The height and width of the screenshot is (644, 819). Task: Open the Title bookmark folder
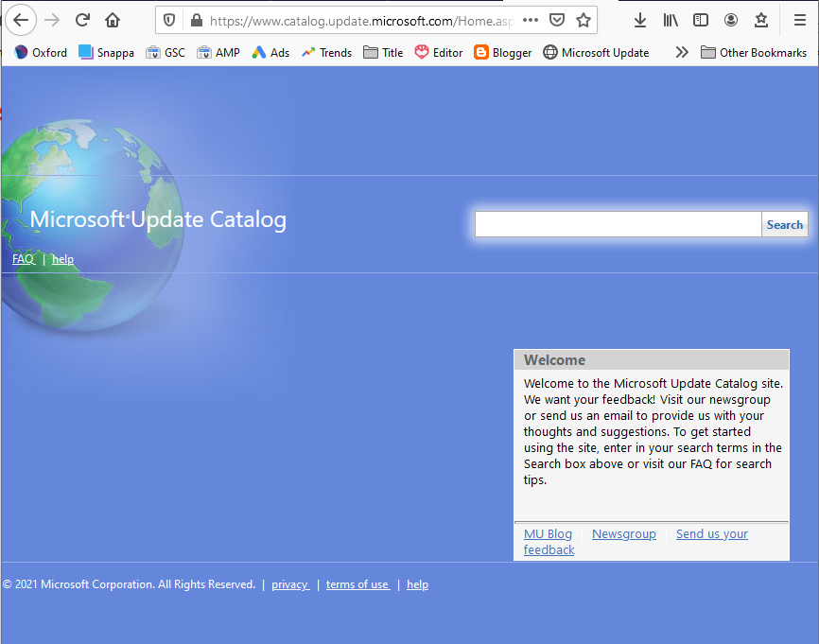[x=383, y=53]
